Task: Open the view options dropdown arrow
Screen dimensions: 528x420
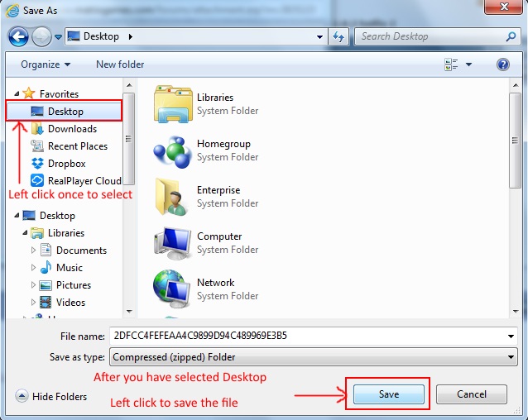Action: click(468, 64)
